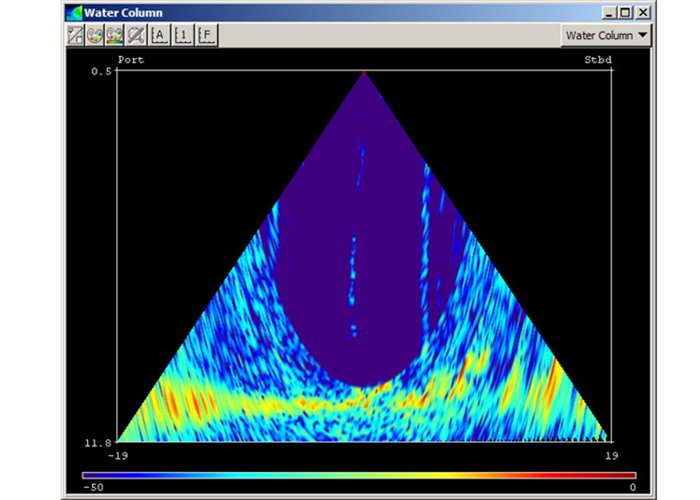Click the Water Column title bar text

click(x=123, y=13)
